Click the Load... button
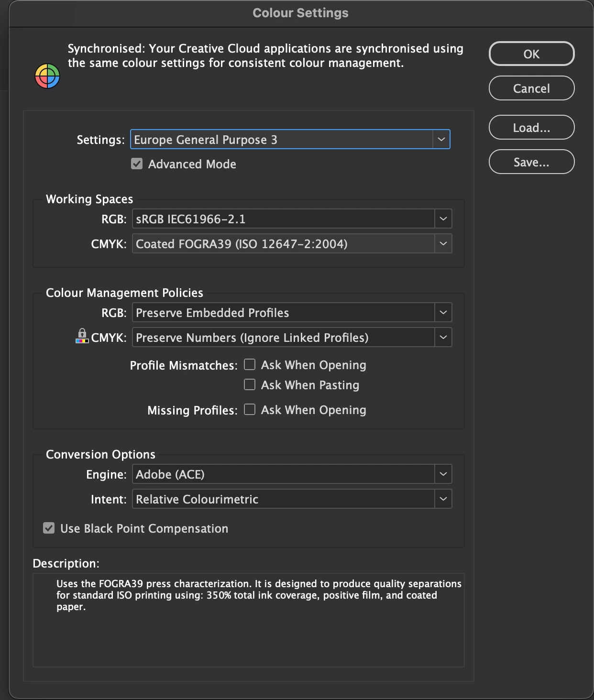The image size is (594, 700). [531, 127]
